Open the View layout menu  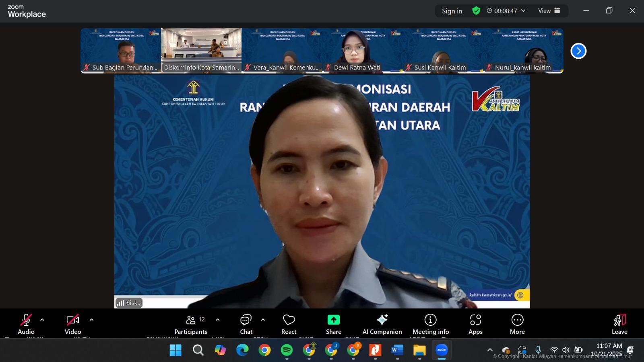tap(549, 11)
